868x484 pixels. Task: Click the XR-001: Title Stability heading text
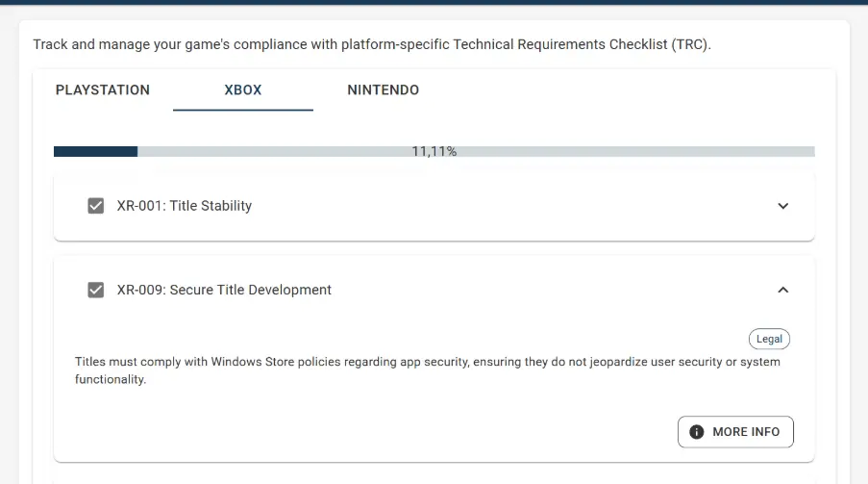[185, 206]
